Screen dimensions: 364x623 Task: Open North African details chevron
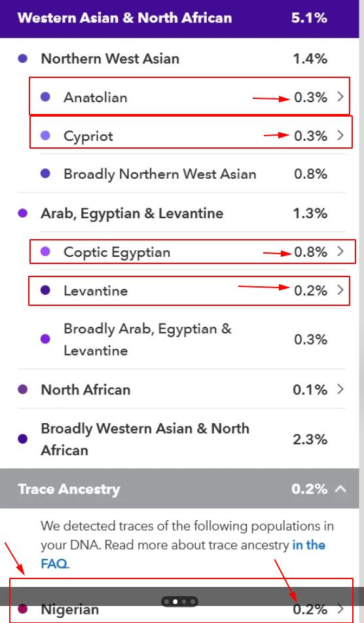pyautogui.click(x=340, y=389)
